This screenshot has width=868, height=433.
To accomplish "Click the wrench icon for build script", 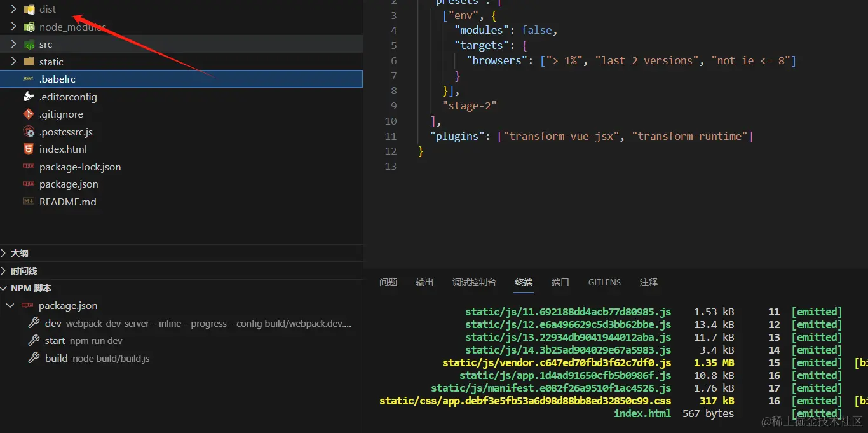I will coord(34,358).
